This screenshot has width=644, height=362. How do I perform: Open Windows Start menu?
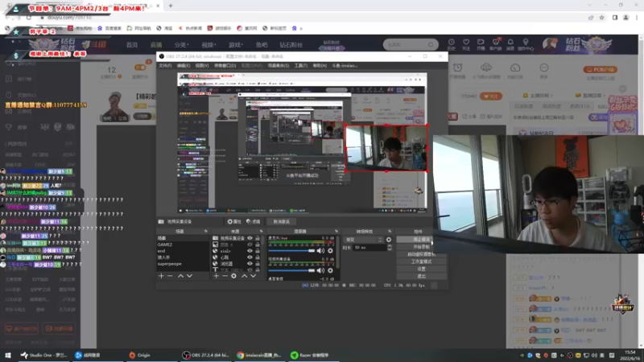click(8, 355)
